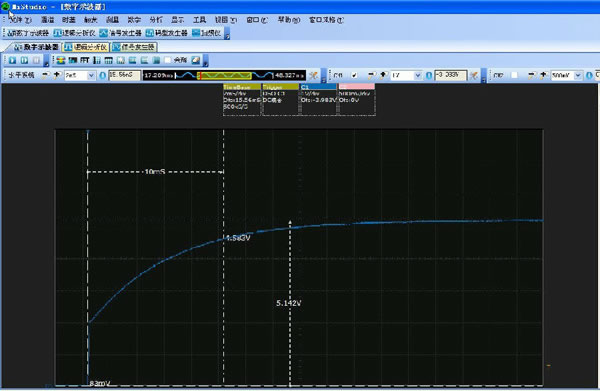Click the single-step acquisition icon

point(24,60)
